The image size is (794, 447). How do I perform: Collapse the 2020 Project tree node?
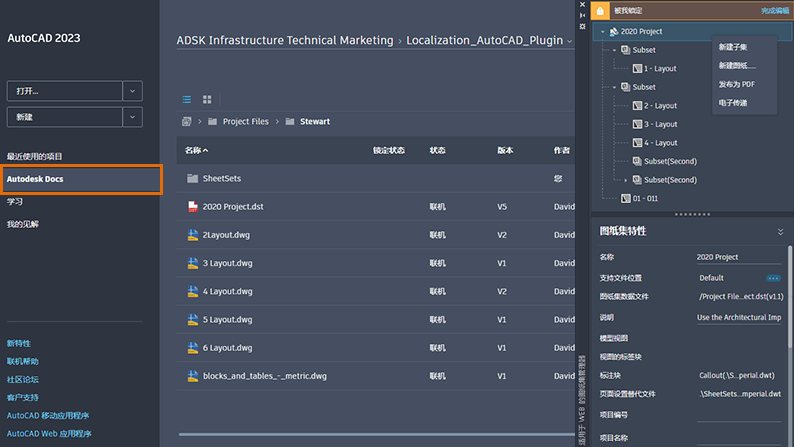coord(602,32)
